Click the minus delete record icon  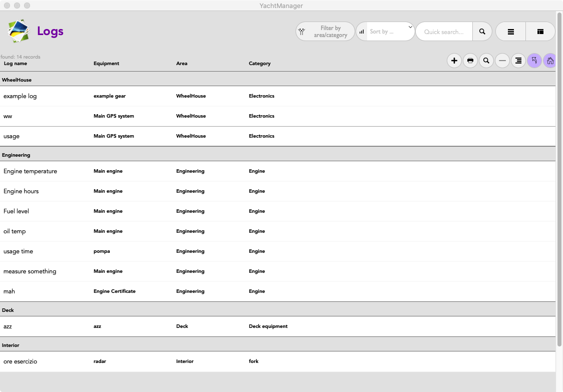(502, 61)
